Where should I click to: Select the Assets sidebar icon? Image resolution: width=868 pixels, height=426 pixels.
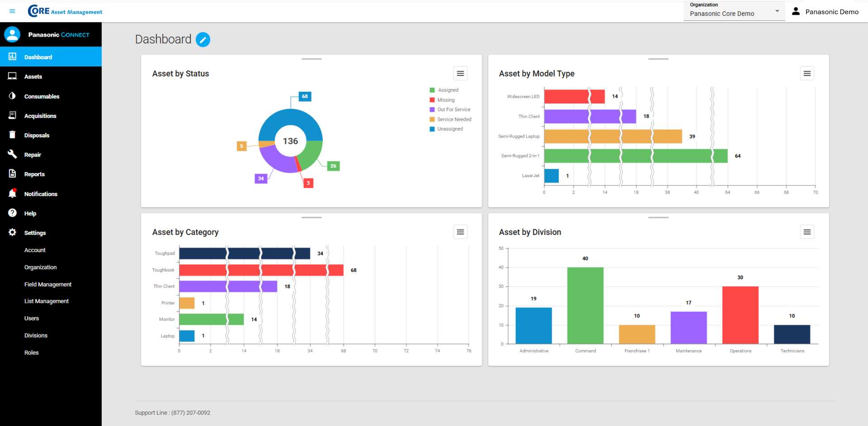12,76
